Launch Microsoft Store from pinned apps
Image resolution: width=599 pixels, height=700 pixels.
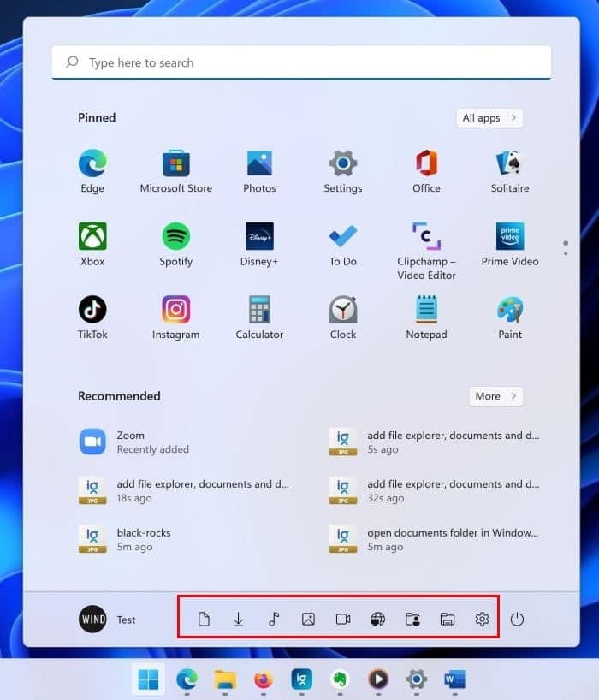(x=176, y=171)
